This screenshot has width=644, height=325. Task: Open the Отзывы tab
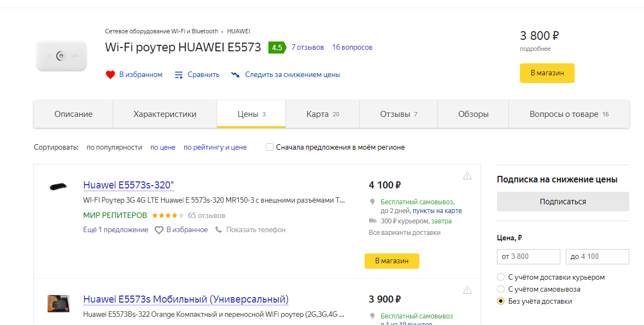coord(399,114)
